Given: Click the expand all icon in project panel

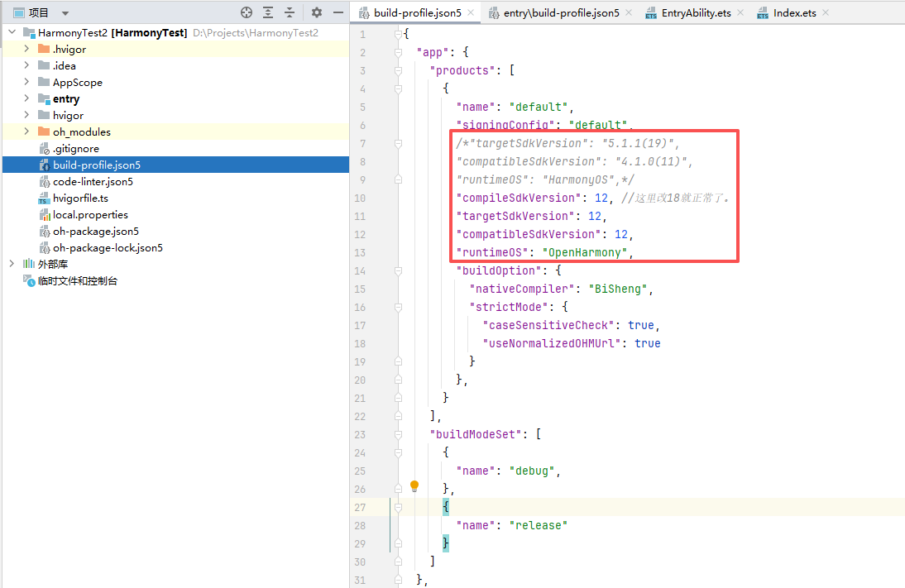Looking at the screenshot, I should [x=268, y=12].
